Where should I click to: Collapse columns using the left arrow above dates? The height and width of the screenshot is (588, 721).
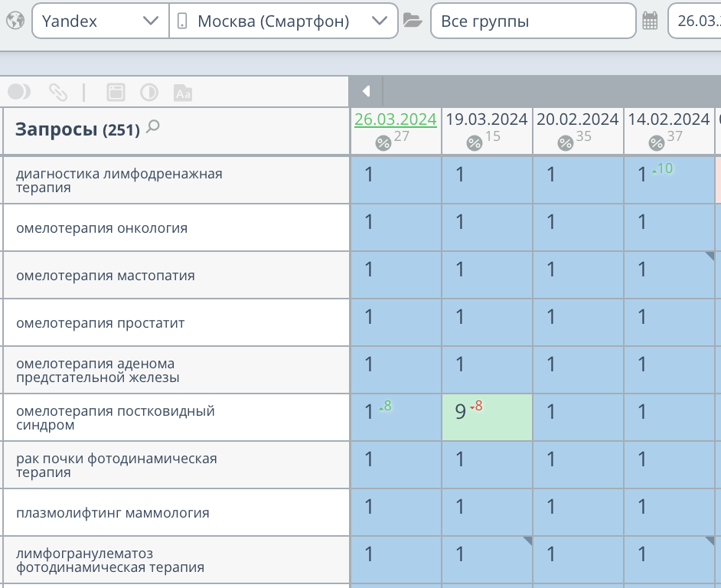[x=366, y=90]
